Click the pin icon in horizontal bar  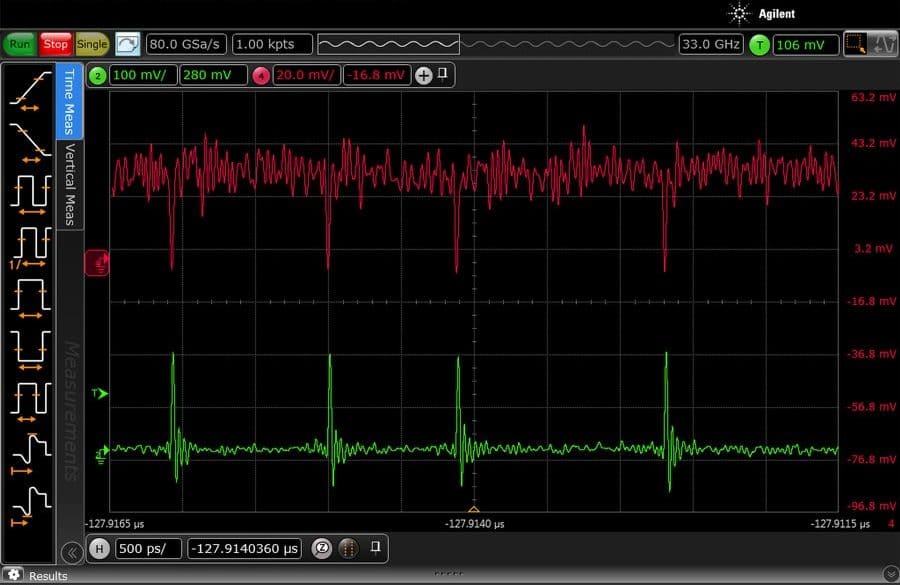click(375, 547)
